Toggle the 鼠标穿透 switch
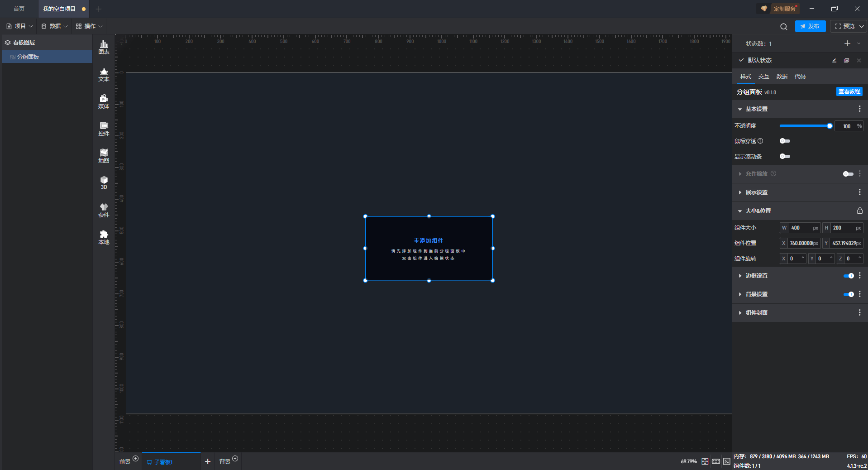This screenshot has height=470, width=868. tap(785, 141)
